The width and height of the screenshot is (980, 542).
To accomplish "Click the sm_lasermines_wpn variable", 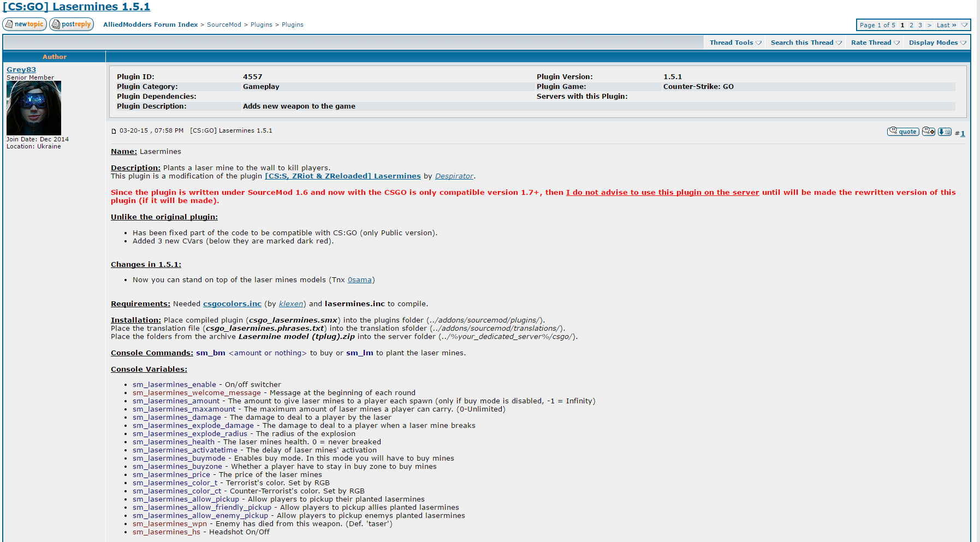I will (170, 523).
